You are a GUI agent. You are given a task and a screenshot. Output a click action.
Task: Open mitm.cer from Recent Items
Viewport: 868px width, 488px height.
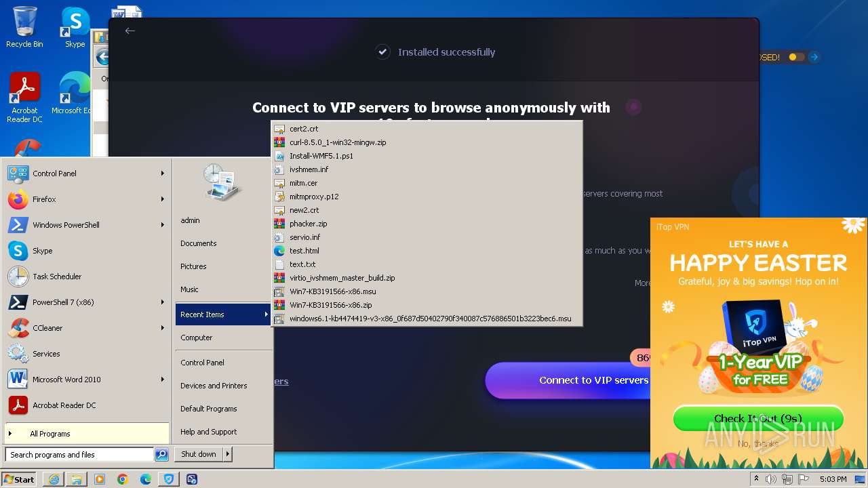[x=427, y=183]
